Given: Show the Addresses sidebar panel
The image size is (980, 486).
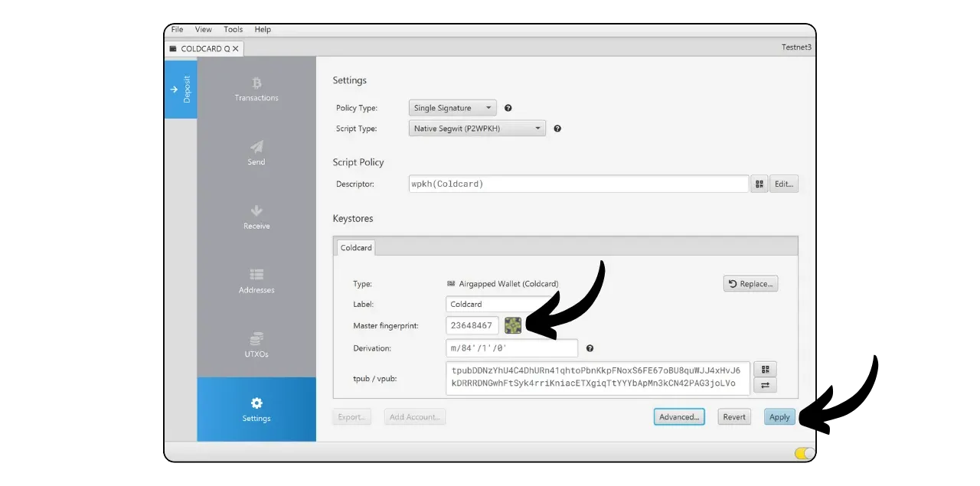Looking at the screenshot, I should point(256,281).
